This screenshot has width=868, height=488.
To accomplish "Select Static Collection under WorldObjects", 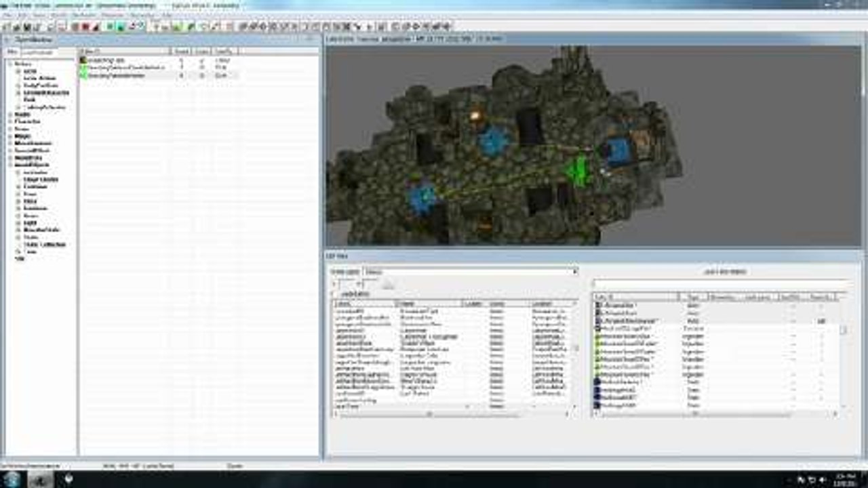I will pyautogui.click(x=45, y=244).
